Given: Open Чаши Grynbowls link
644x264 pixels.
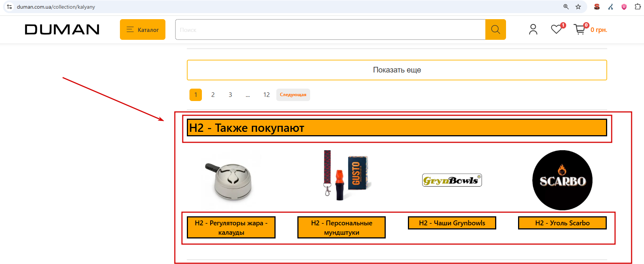Looking at the screenshot, I should tap(452, 223).
